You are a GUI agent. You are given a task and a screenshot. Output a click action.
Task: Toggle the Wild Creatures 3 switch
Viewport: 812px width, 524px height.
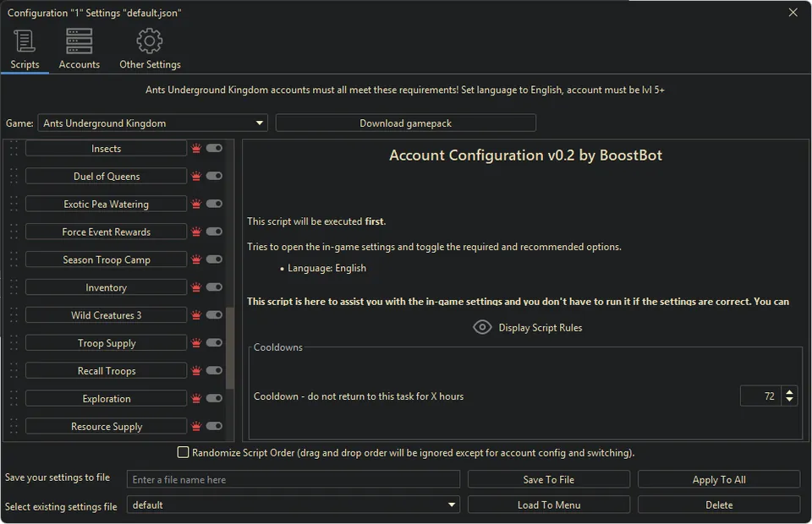214,315
